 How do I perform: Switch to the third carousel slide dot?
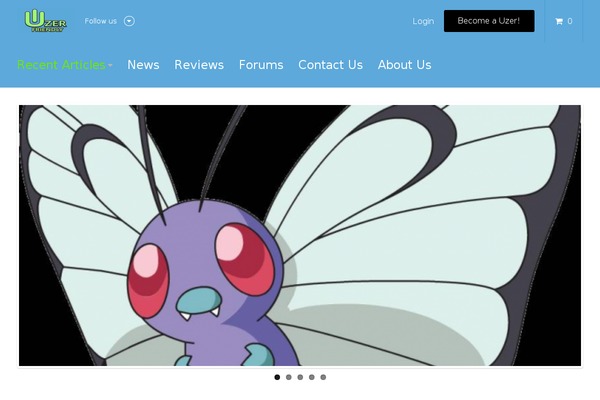[x=300, y=377]
